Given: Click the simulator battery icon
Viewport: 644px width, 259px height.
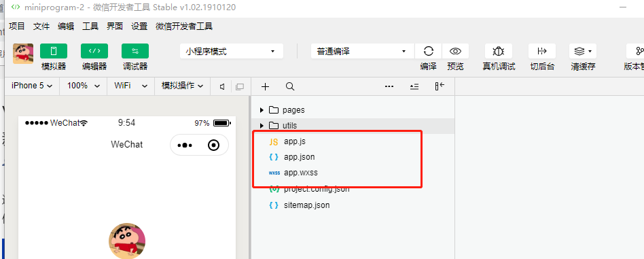Looking at the screenshot, I should tap(222, 123).
